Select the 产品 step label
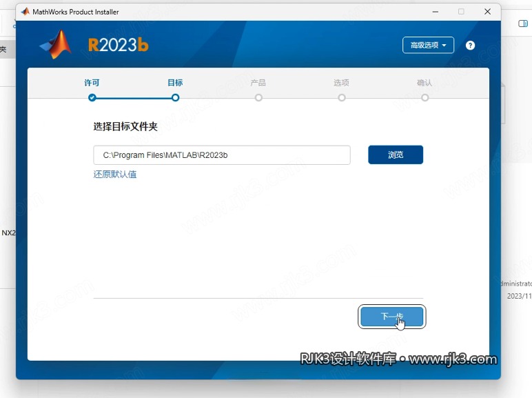The width and height of the screenshot is (532, 398). point(258,83)
